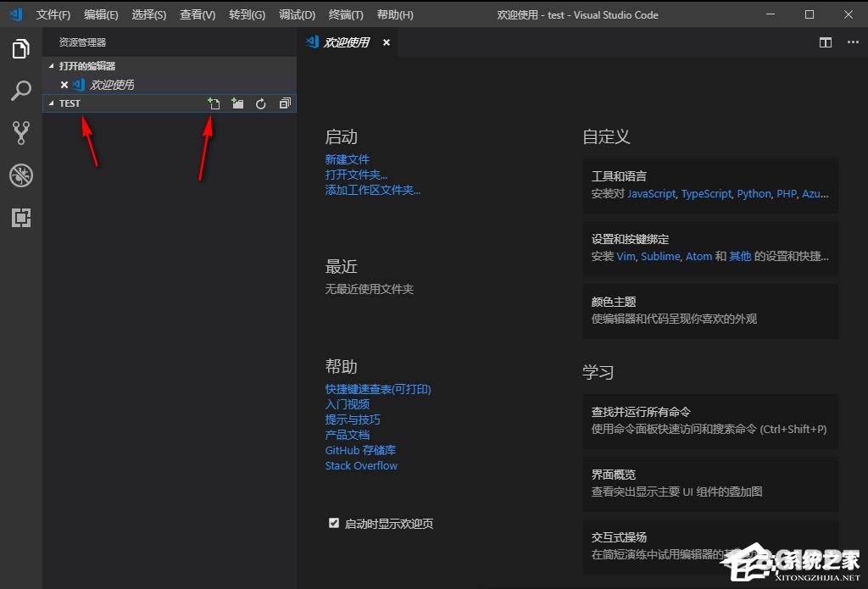Open the 查看(V) menu
The image size is (868, 589).
(198, 15)
